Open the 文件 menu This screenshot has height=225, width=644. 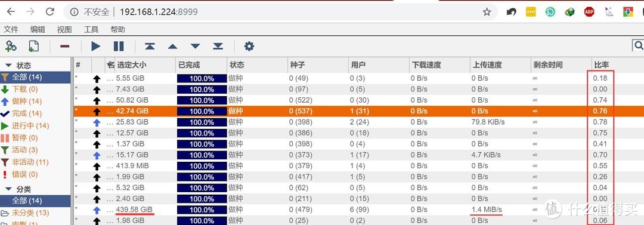click(11, 30)
